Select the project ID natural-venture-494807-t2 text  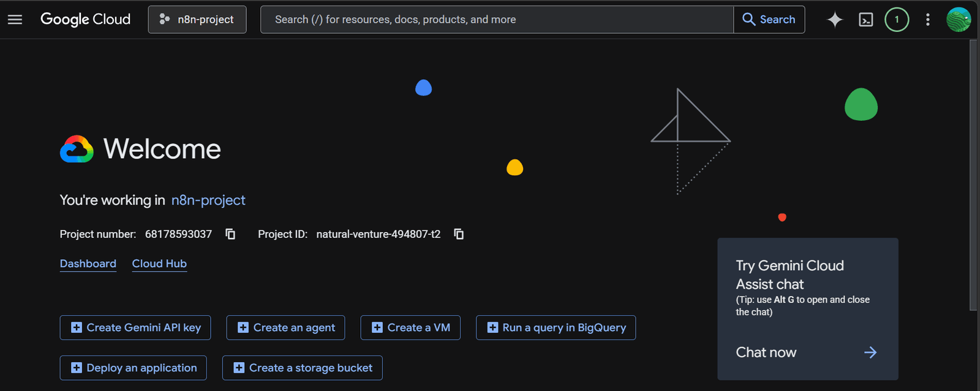[x=379, y=234]
